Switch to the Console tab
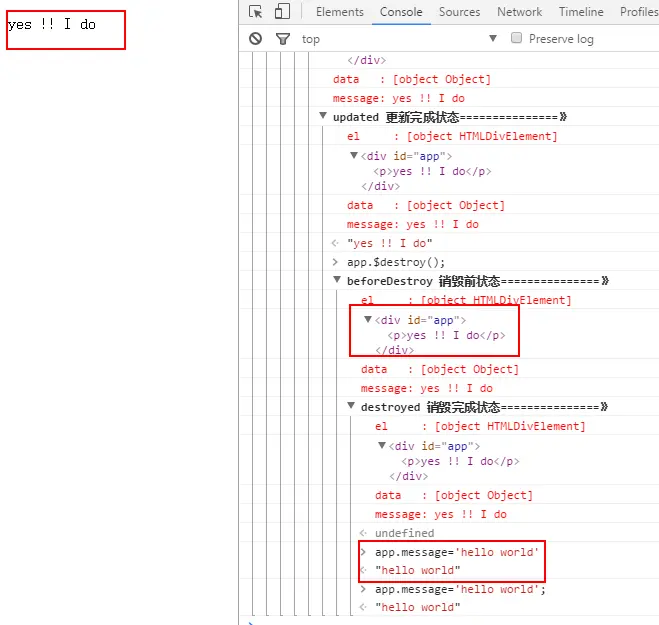The height and width of the screenshot is (625, 659). point(401,12)
